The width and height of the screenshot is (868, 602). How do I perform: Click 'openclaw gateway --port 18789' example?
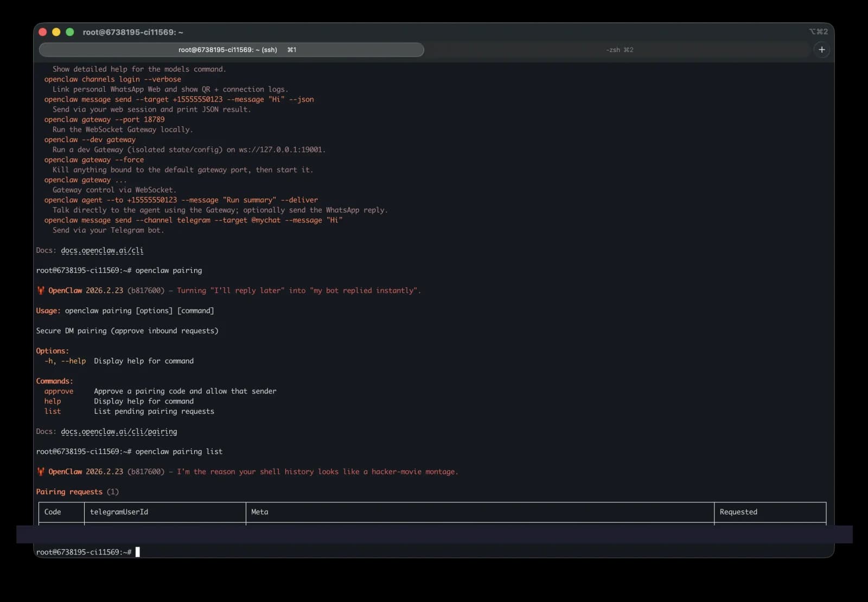[x=104, y=119]
